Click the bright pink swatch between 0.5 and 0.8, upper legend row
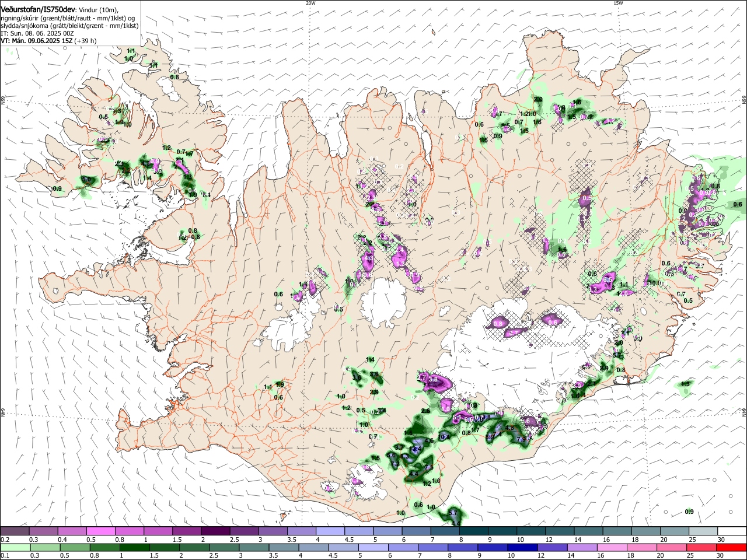The height and width of the screenshot is (560, 747). pyautogui.click(x=100, y=531)
